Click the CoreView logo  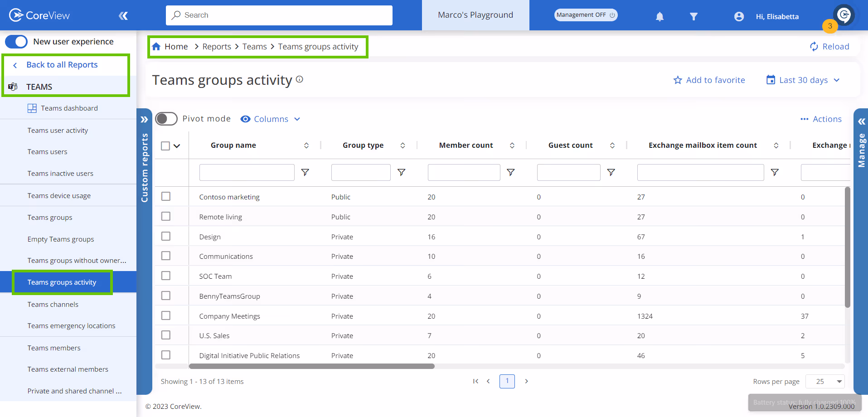click(x=39, y=15)
